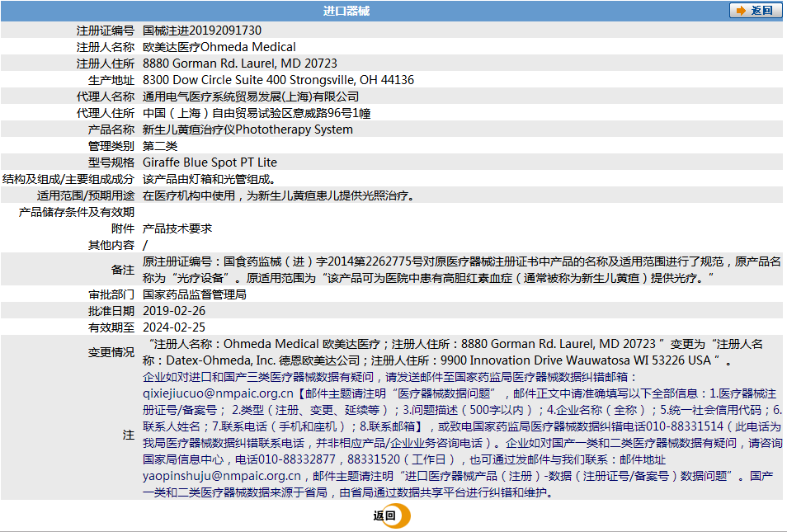
Task: Click product name 新生儿黄疸治疗仪Phototherapy System
Action: 247,129
